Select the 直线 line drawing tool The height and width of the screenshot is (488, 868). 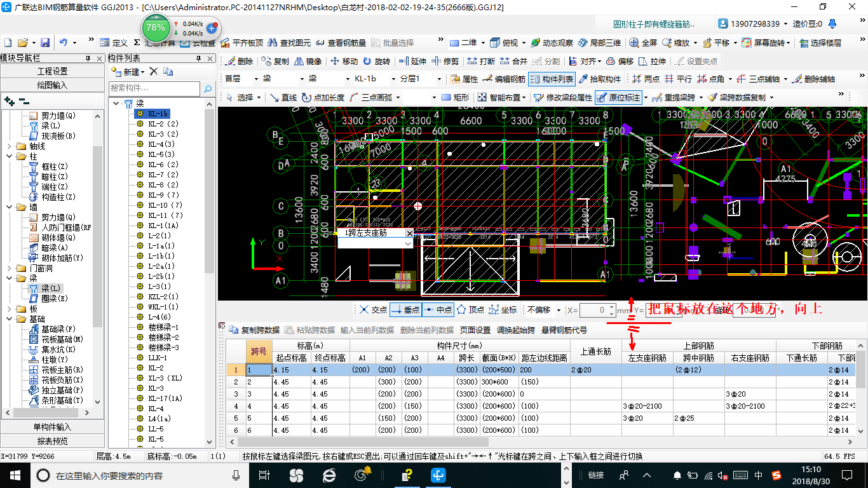click(283, 97)
